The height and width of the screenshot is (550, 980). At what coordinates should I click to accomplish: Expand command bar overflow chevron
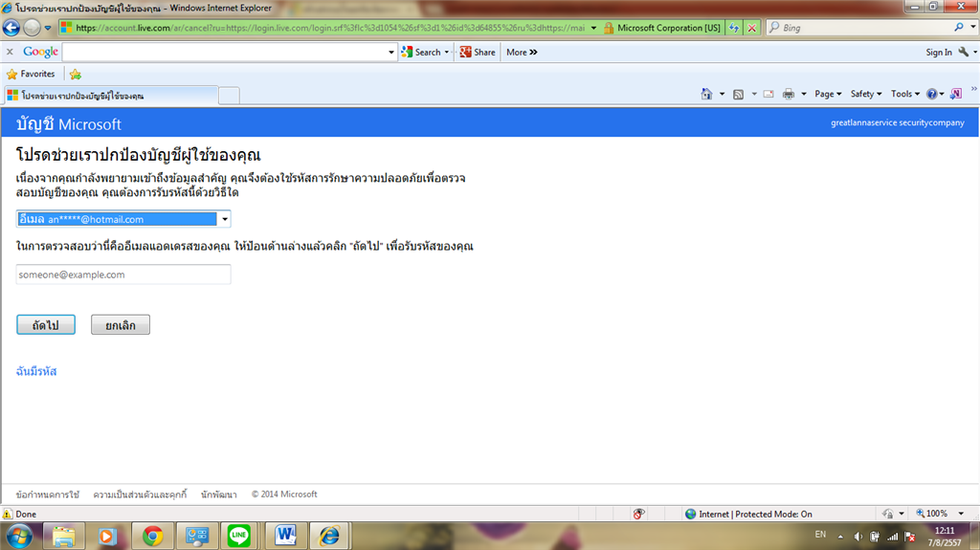click(973, 89)
